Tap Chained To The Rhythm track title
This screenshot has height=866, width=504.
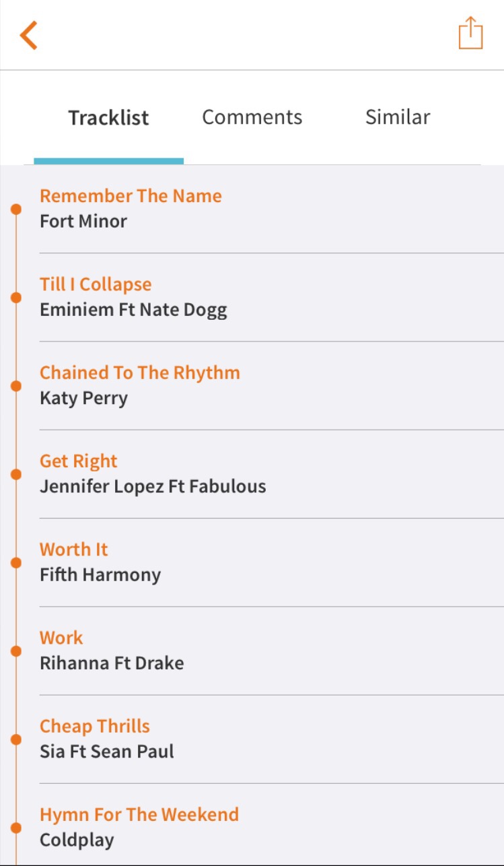tap(139, 372)
